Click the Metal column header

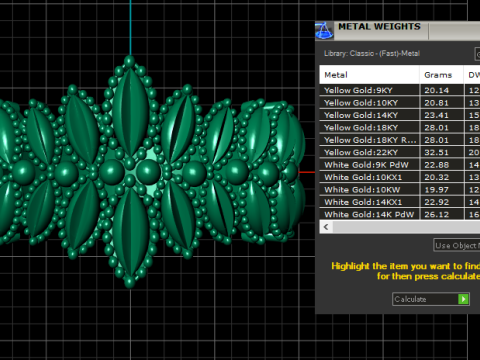click(x=369, y=75)
